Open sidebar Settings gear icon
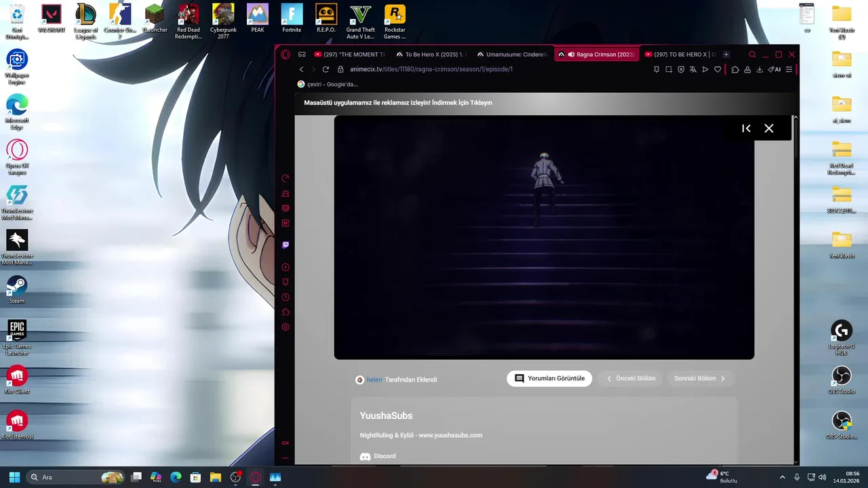Image resolution: width=868 pixels, height=488 pixels. pyautogui.click(x=285, y=327)
